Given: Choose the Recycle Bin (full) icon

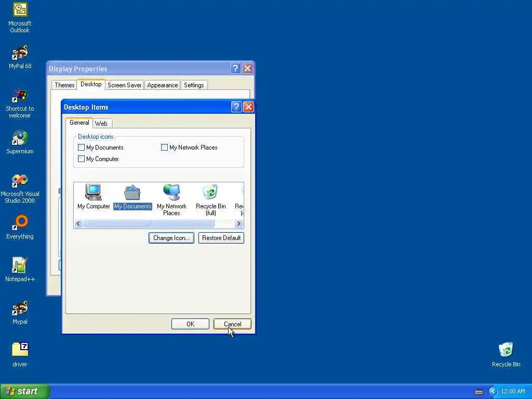Looking at the screenshot, I should pyautogui.click(x=211, y=200).
